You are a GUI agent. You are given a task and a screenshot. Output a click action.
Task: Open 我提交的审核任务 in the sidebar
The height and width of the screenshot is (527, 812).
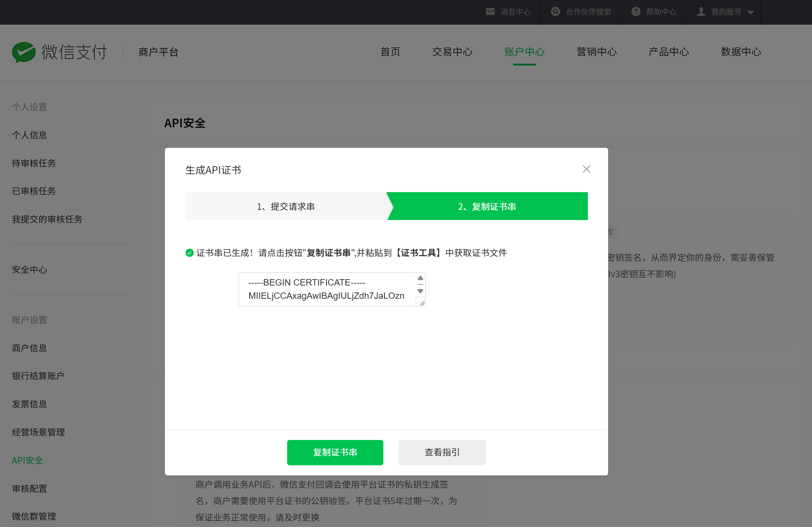click(x=47, y=219)
